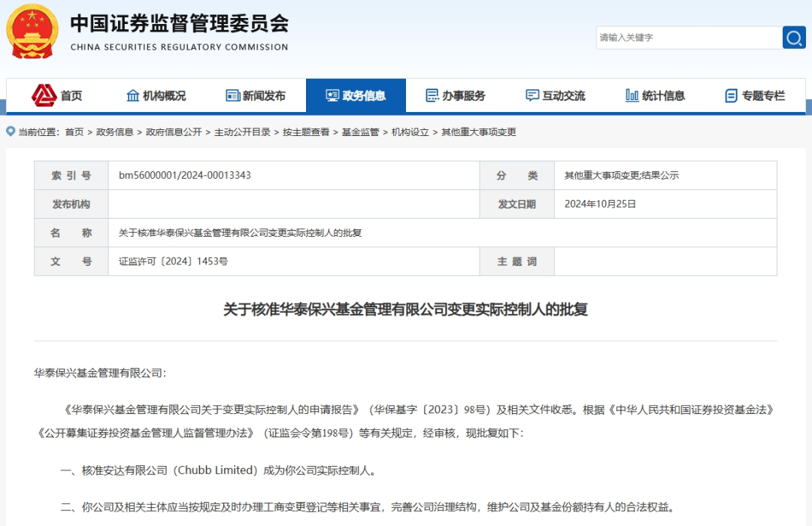Open 机构设立 breadcrumb link

[410, 132]
